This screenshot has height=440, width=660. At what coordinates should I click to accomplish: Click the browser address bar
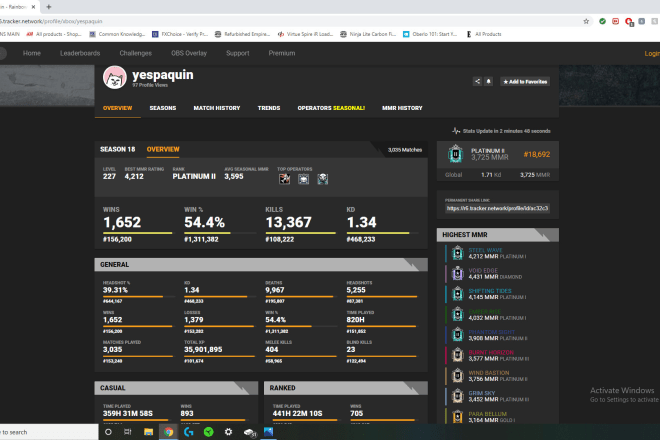(x=286, y=21)
